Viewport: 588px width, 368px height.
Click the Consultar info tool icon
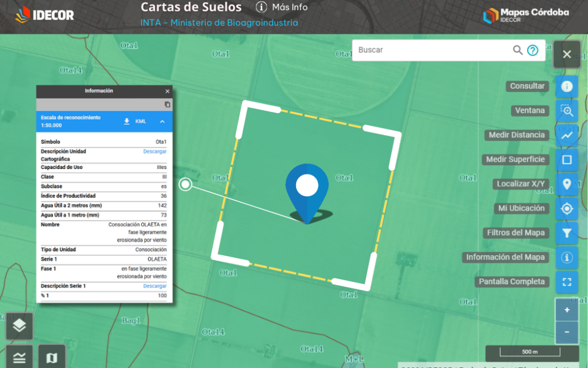point(567,86)
